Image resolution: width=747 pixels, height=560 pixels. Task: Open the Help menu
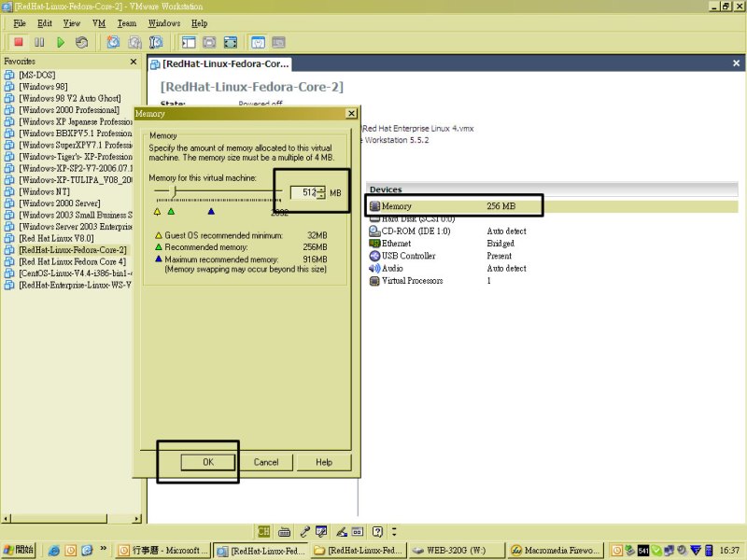point(200,23)
